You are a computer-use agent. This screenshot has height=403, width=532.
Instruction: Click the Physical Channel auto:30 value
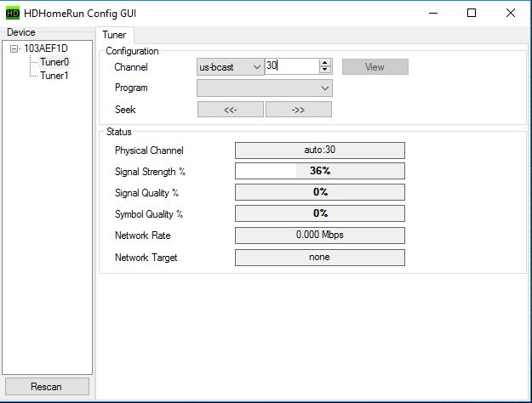[x=319, y=150]
